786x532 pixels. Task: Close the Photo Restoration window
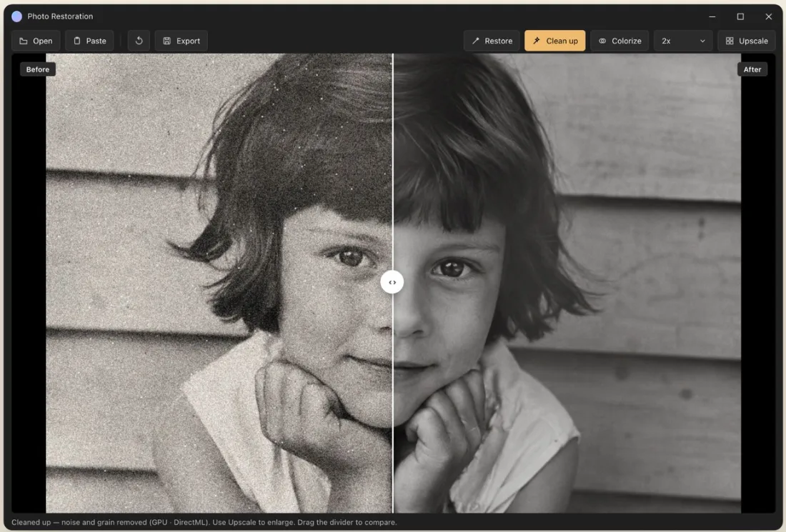(768, 16)
